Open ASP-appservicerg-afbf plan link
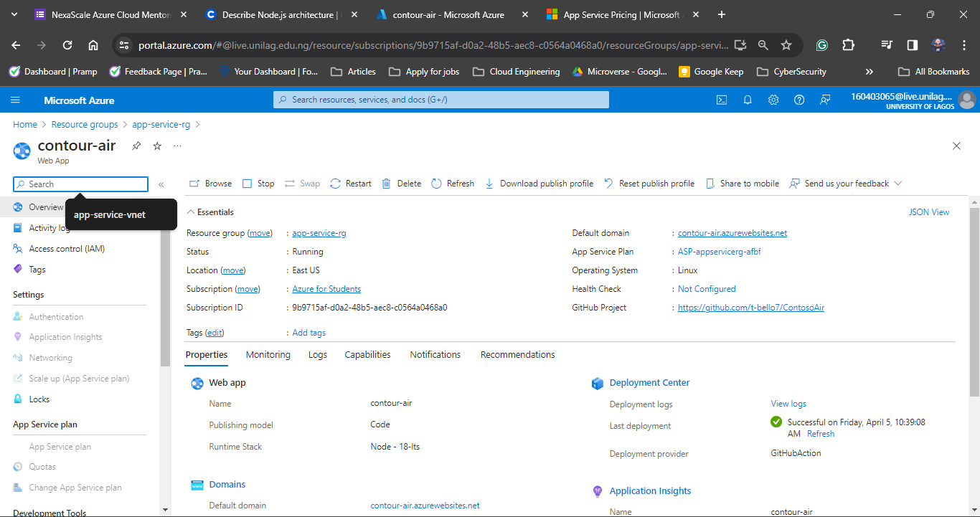This screenshot has width=980, height=517. pyautogui.click(x=720, y=252)
